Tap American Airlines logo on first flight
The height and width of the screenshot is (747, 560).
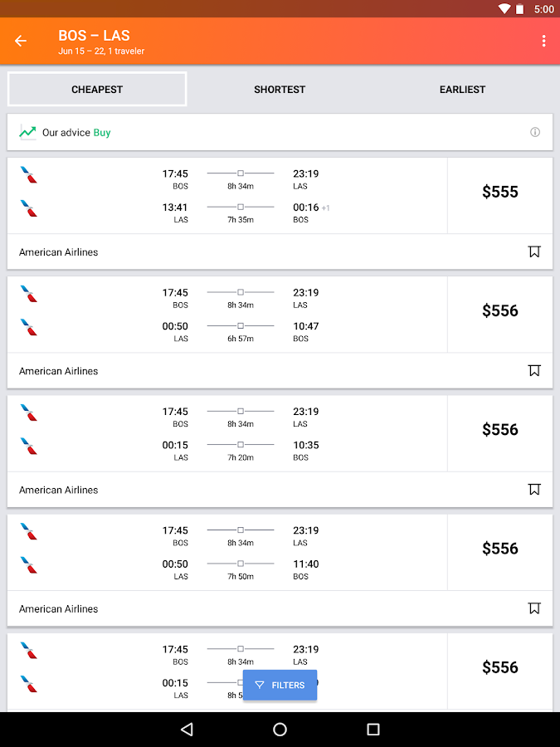pos(29,175)
